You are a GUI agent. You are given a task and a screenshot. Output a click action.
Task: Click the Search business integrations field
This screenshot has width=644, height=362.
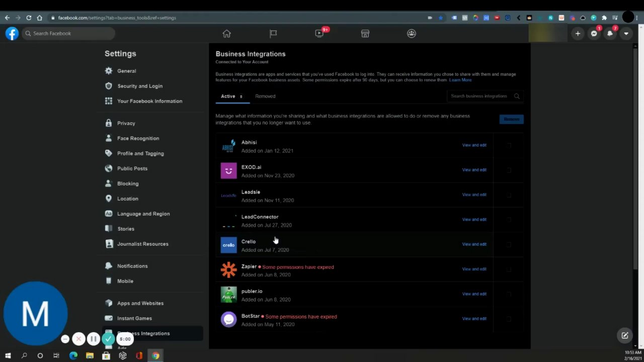pyautogui.click(x=485, y=96)
